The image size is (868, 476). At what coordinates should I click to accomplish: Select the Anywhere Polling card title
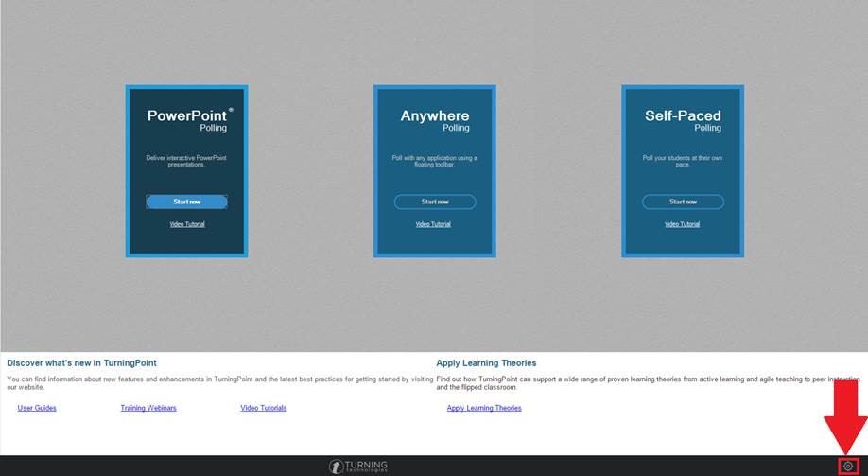pyautogui.click(x=435, y=120)
